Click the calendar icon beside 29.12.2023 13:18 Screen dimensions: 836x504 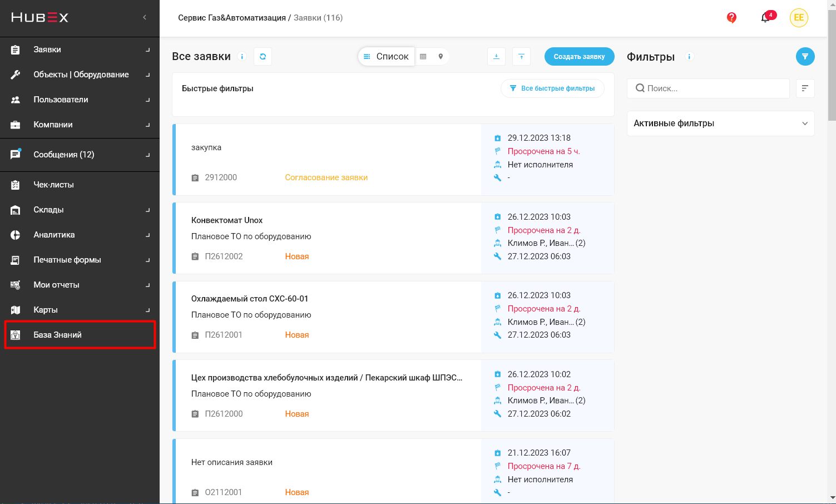[x=498, y=138]
